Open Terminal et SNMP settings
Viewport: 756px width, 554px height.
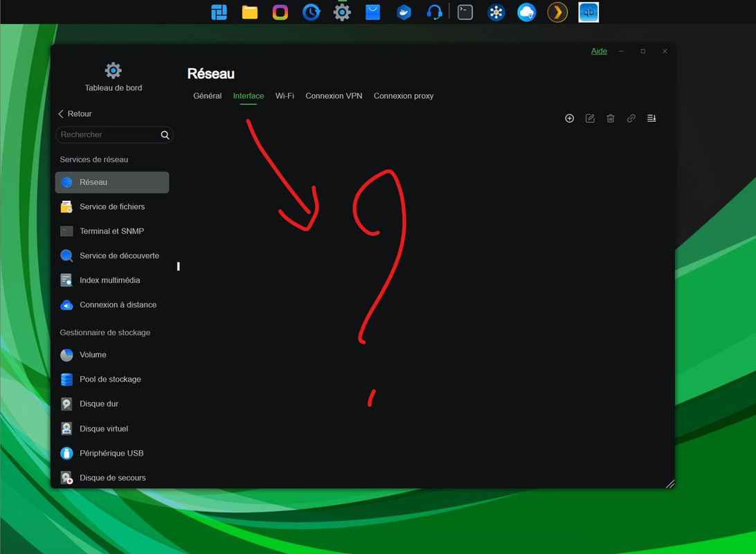tap(112, 231)
